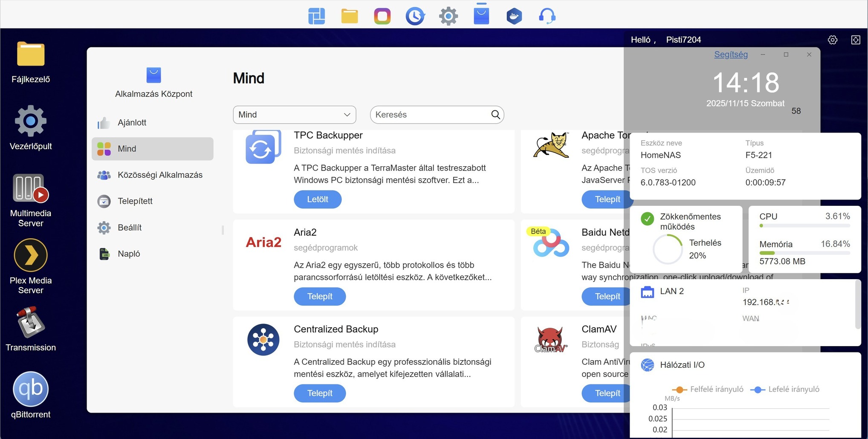The width and height of the screenshot is (868, 439).
Task: Click the Alkalmazás Központ bag logo
Action: 154,75
